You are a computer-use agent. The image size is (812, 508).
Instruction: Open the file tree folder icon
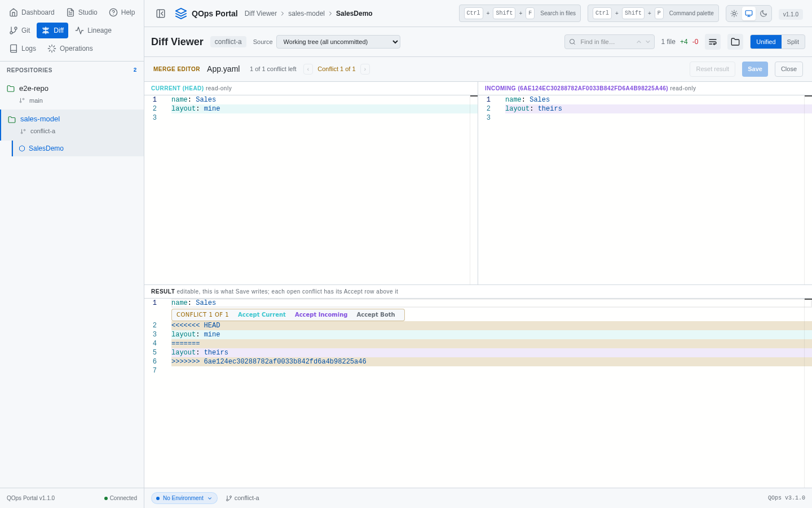click(735, 42)
